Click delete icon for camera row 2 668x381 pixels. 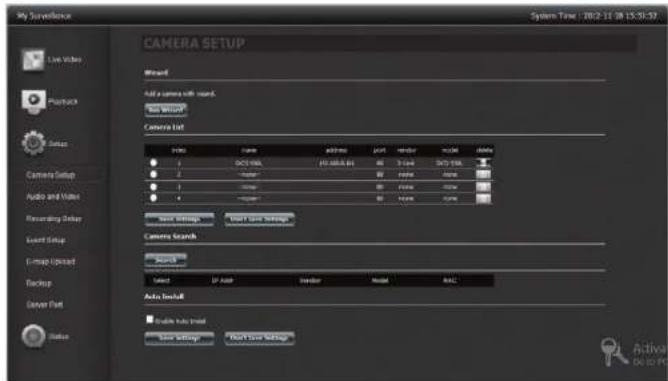coord(483,174)
